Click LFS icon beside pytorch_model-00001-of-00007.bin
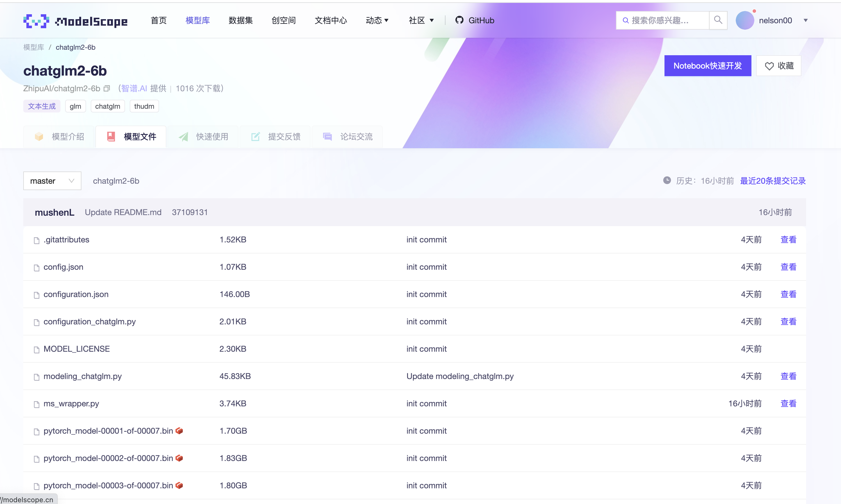841x504 pixels. point(179,431)
